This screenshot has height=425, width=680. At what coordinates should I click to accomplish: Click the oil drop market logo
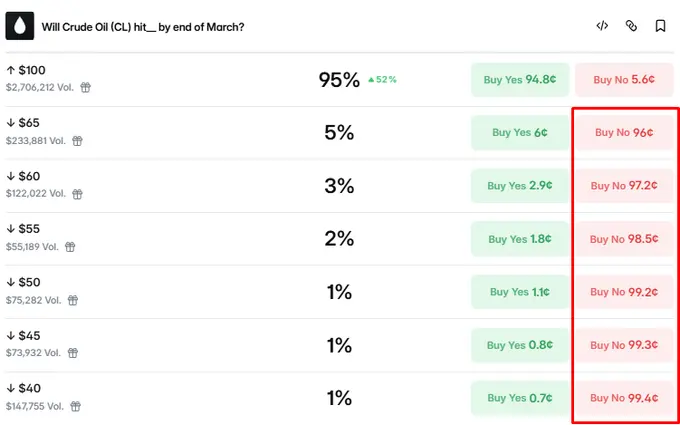[x=20, y=26]
